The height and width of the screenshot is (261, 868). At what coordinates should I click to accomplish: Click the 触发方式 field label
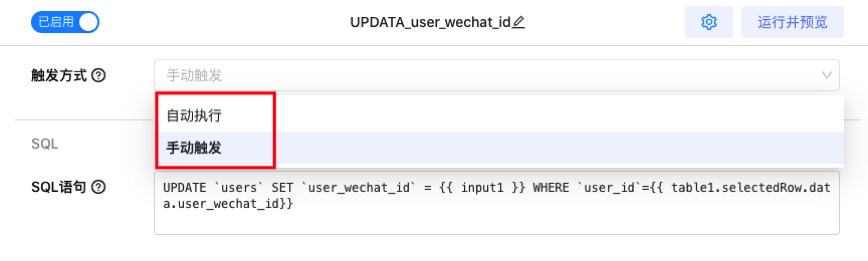click(x=59, y=75)
